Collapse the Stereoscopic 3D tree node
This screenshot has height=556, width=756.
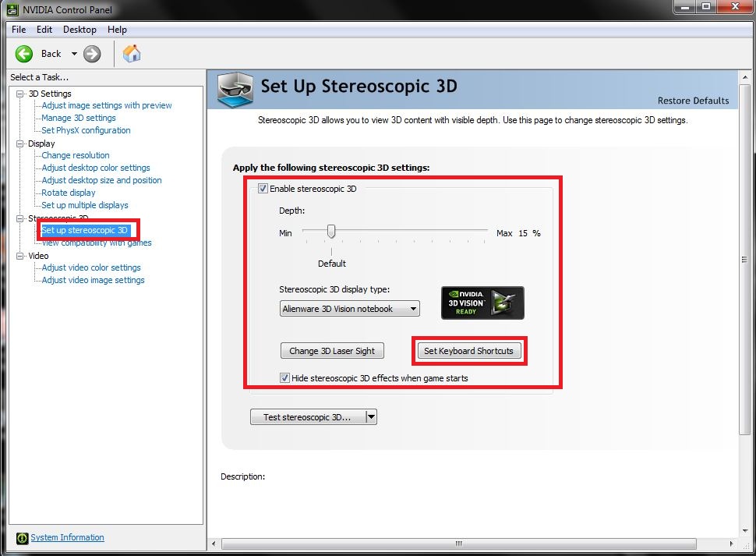[x=19, y=218]
